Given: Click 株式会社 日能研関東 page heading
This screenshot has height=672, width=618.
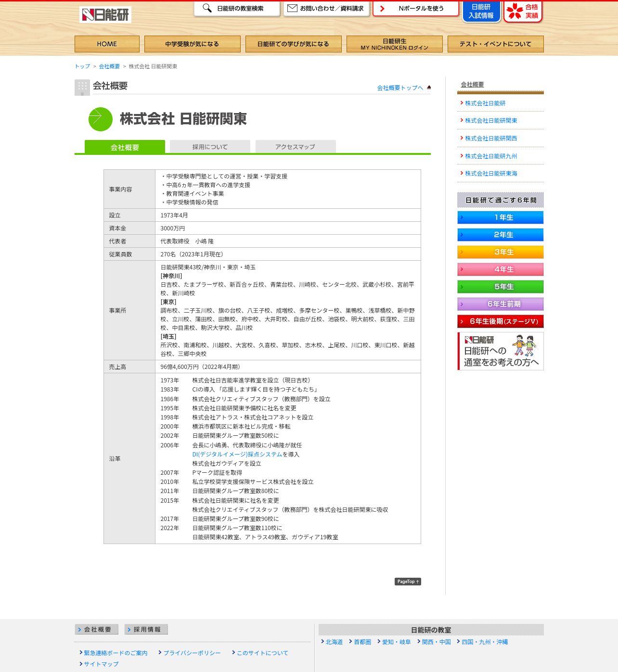Looking at the screenshot, I should coord(183,119).
